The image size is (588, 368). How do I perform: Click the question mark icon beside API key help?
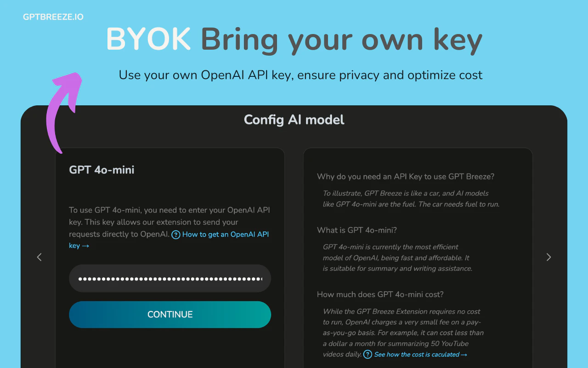176,235
